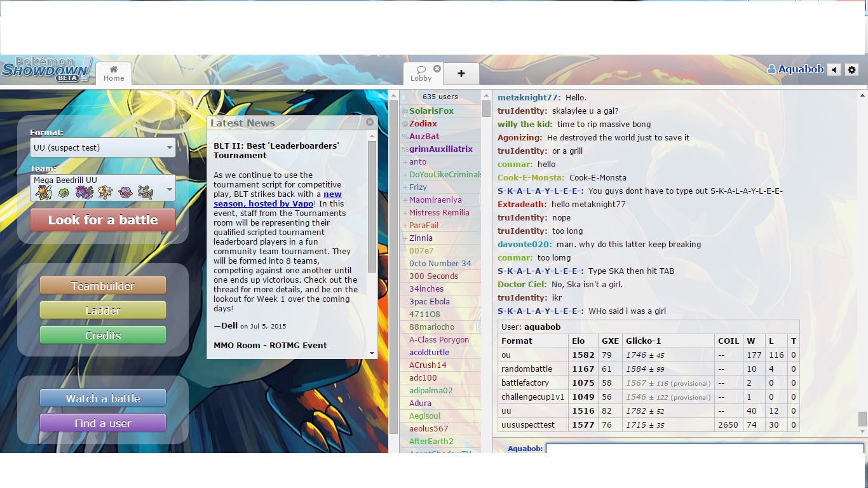Select user anto in the user list
The image size is (868, 488).
pyautogui.click(x=418, y=162)
